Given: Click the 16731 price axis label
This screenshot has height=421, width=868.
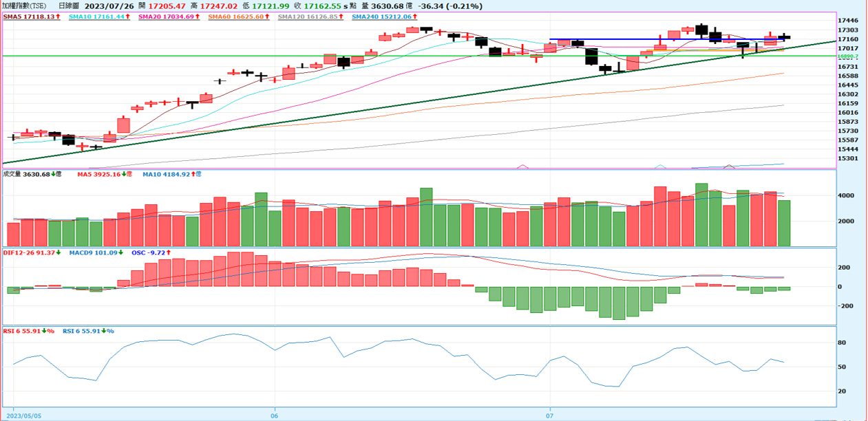Looking at the screenshot, I should 848,67.
